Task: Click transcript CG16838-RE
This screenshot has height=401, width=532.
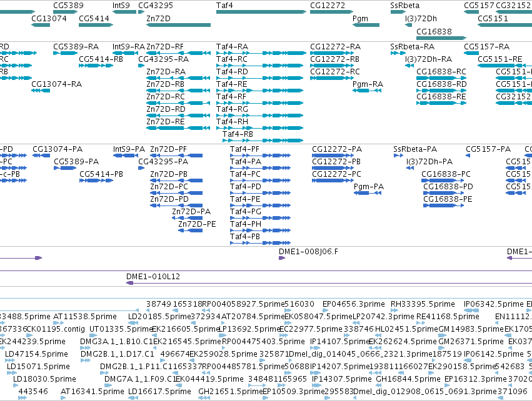Action: coord(441,103)
